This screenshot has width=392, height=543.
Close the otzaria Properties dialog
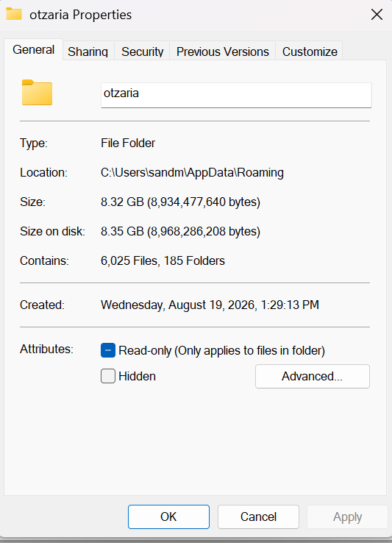pos(377,15)
